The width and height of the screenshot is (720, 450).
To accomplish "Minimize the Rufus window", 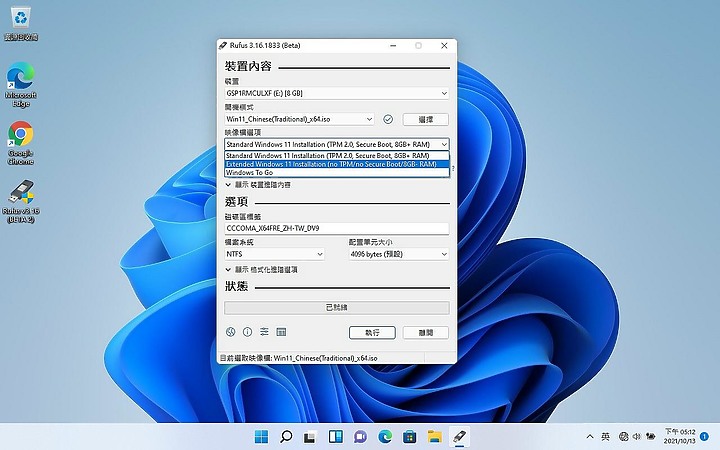I will 393,45.
